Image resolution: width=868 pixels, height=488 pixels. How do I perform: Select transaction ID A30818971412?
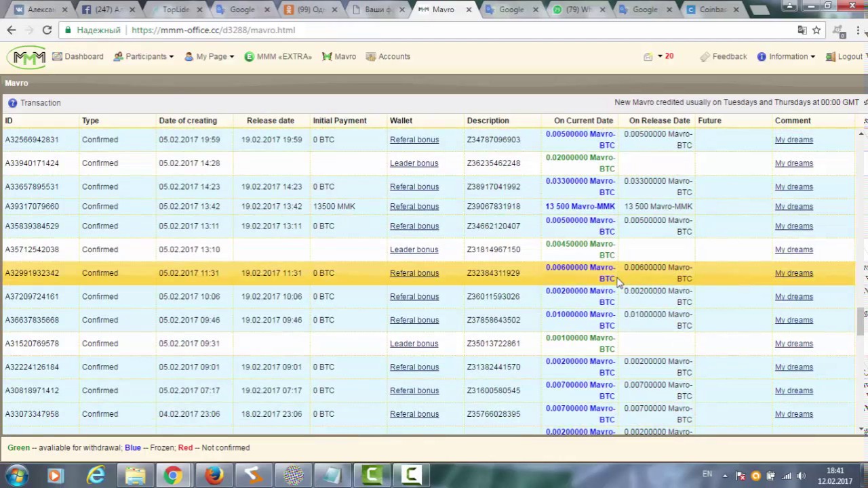point(32,391)
